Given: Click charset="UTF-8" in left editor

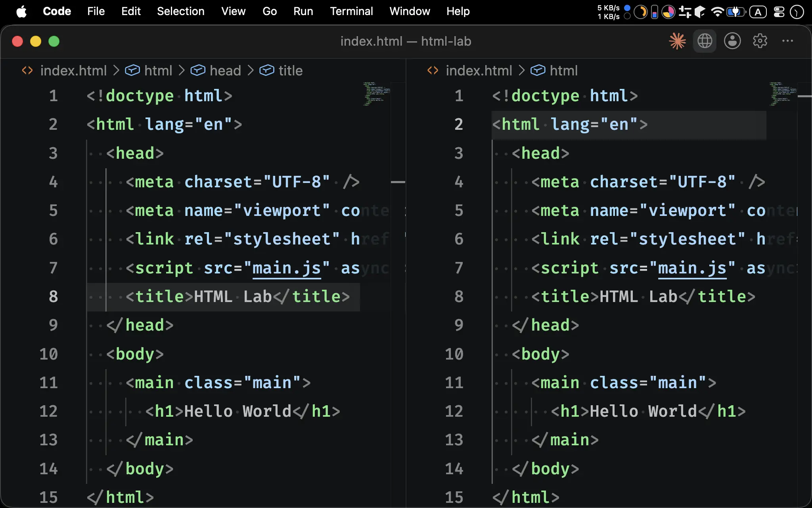Looking at the screenshot, I should point(257,182).
